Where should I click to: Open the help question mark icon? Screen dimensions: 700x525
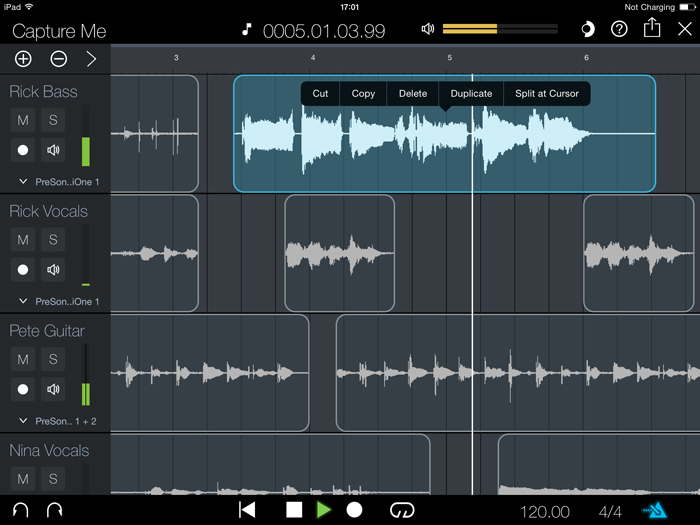pyautogui.click(x=619, y=29)
